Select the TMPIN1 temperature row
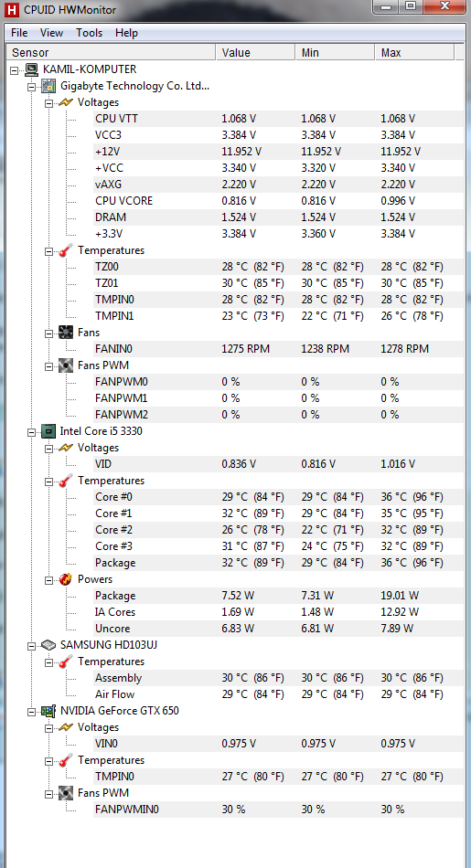Viewport: 471px width, 868px height. (278, 316)
